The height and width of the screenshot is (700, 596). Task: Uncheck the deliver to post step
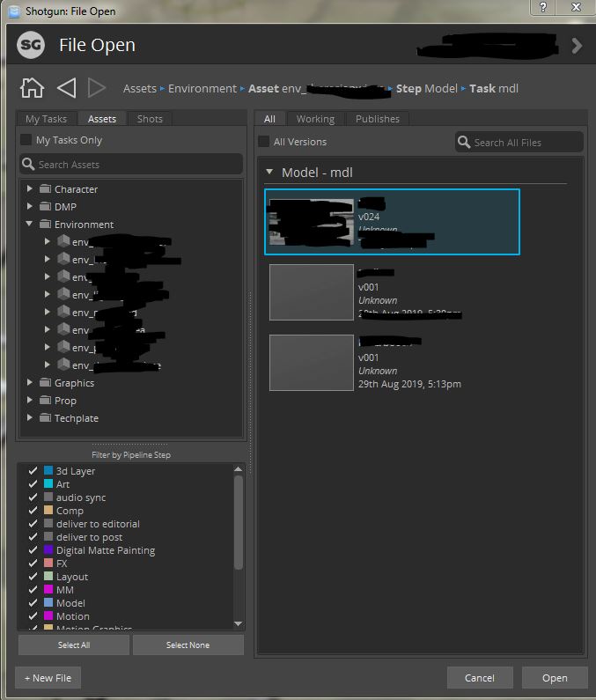pyautogui.click(x=33, y=536)
